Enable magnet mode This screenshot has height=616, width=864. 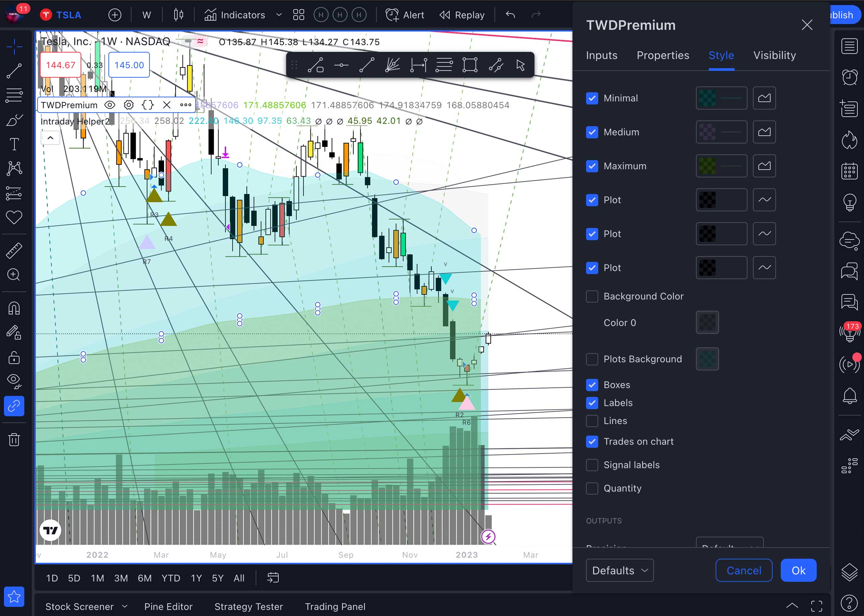pyautogui.click(x=15, y=308)
